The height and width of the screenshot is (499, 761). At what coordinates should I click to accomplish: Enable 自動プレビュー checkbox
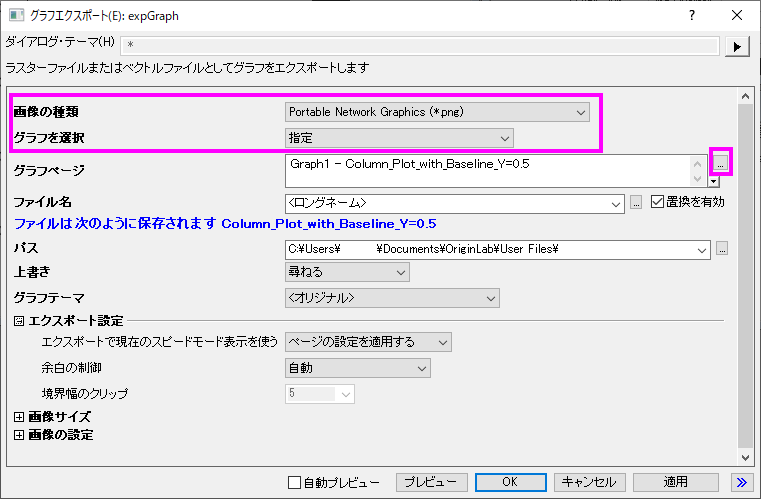pyautogui.click(x=294, y=482)
